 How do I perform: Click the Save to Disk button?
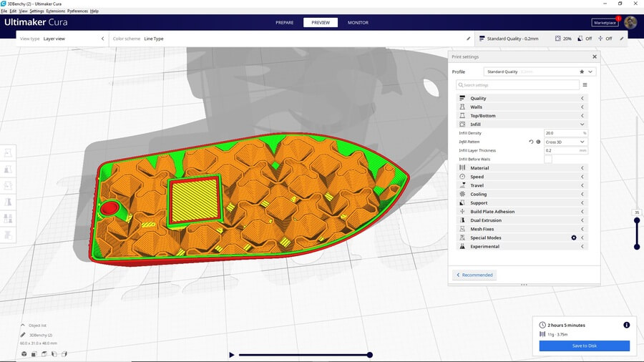click(x=584, y=346)
